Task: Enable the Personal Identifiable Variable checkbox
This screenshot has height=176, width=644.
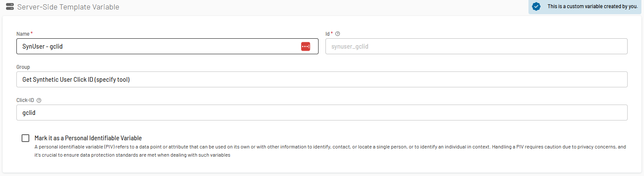Action: [x=25, y=138]
